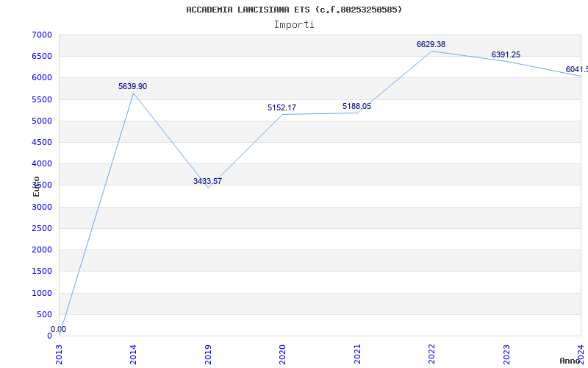The height and width of the screenshot is (368, 588).
Task: Click the 2019 x-axis year label
Action: (x=208, y=354)
